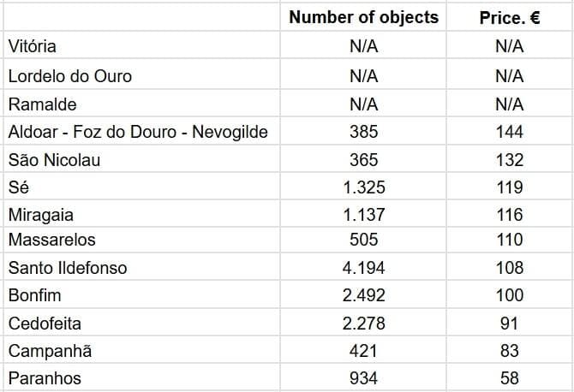Click the Bonfim row label
This screenshot has width=574, height=392.
(x=34, y=295)
